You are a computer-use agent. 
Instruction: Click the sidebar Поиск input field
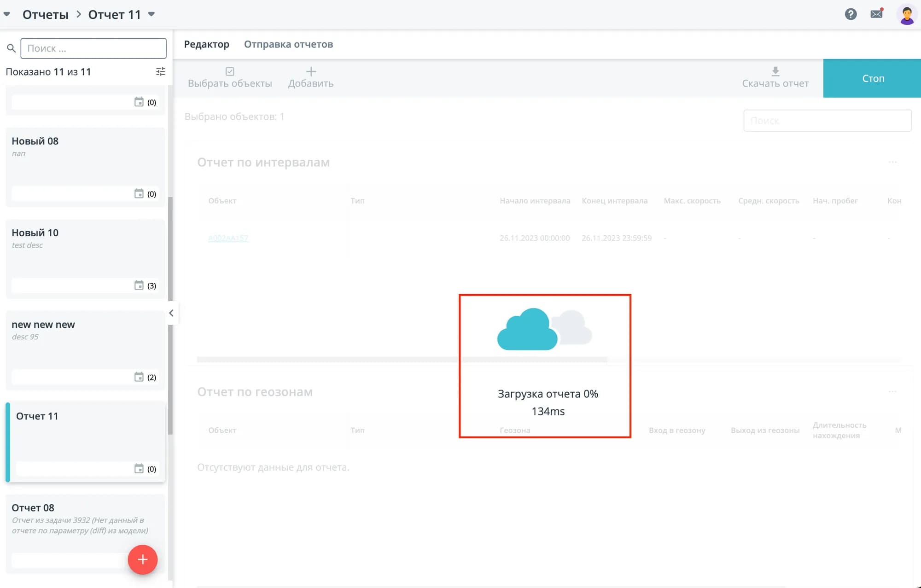coord(93,48)
